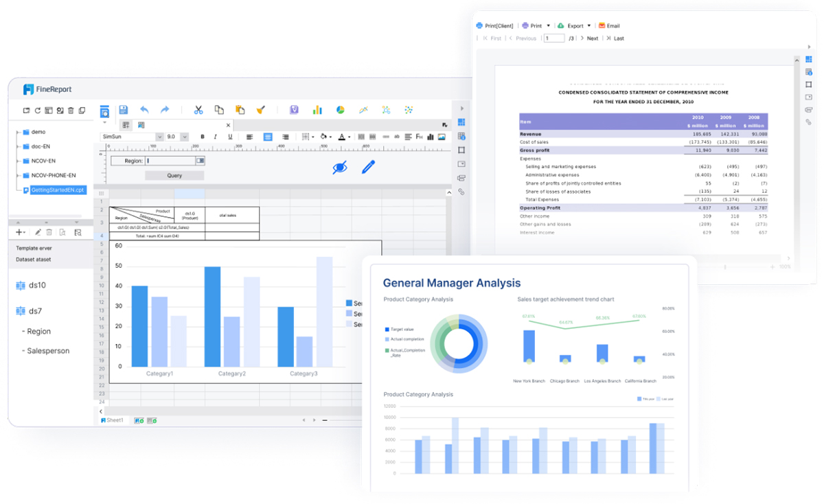Select the Salesperson column under ds7
The height and width of the screenshot is (504, 824).
click(x=47, y=351)
